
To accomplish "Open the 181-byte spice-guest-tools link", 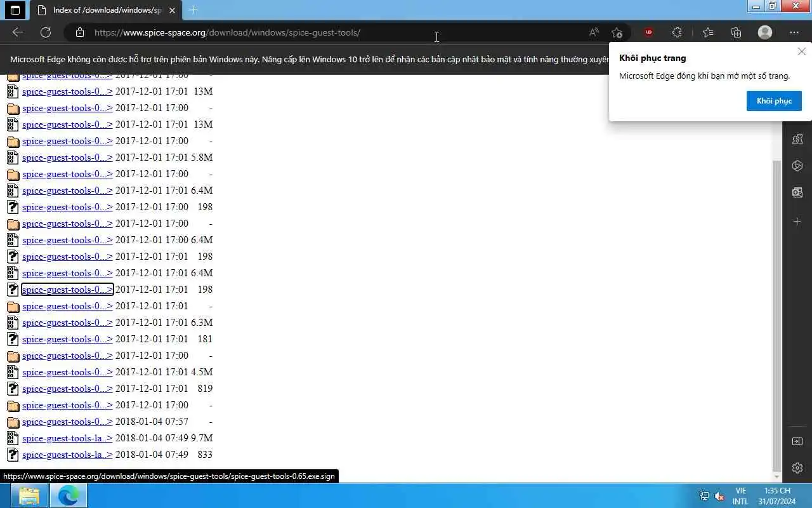I will click(x=67, y=339).
